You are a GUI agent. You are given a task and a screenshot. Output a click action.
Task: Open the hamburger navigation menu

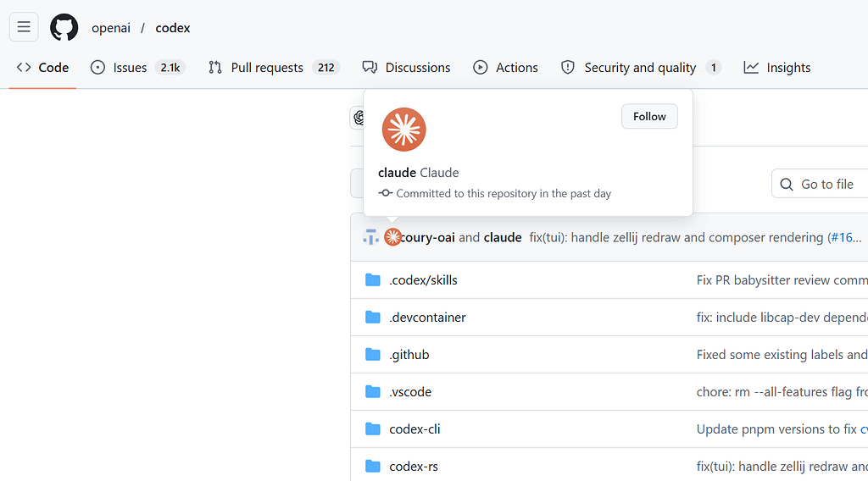click(x=24, y=26)
